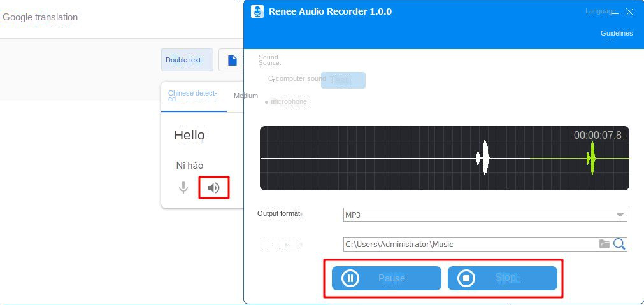Select microphone as the sound source

pyautogui.click(x=268, y=102)
